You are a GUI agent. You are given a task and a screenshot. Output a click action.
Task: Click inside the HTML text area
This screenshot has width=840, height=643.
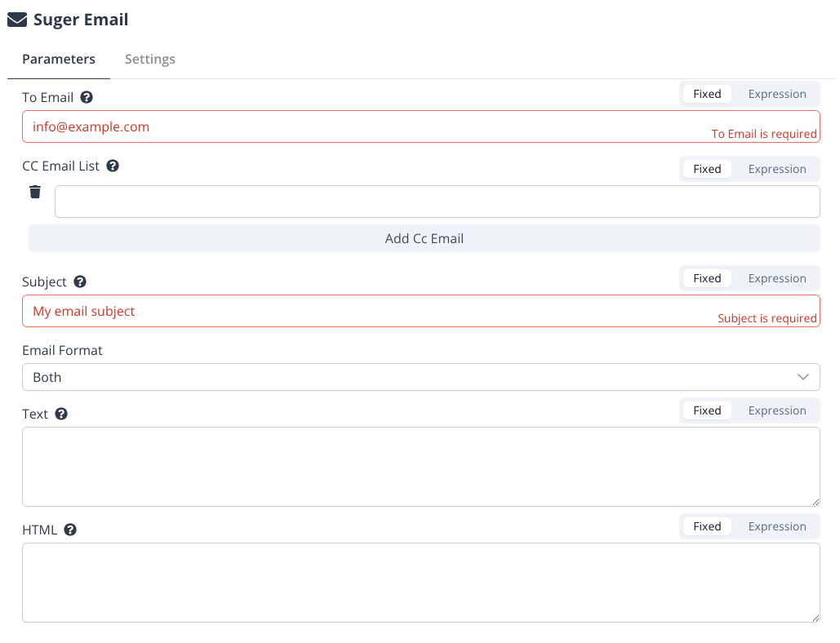(x=420, y=583)
